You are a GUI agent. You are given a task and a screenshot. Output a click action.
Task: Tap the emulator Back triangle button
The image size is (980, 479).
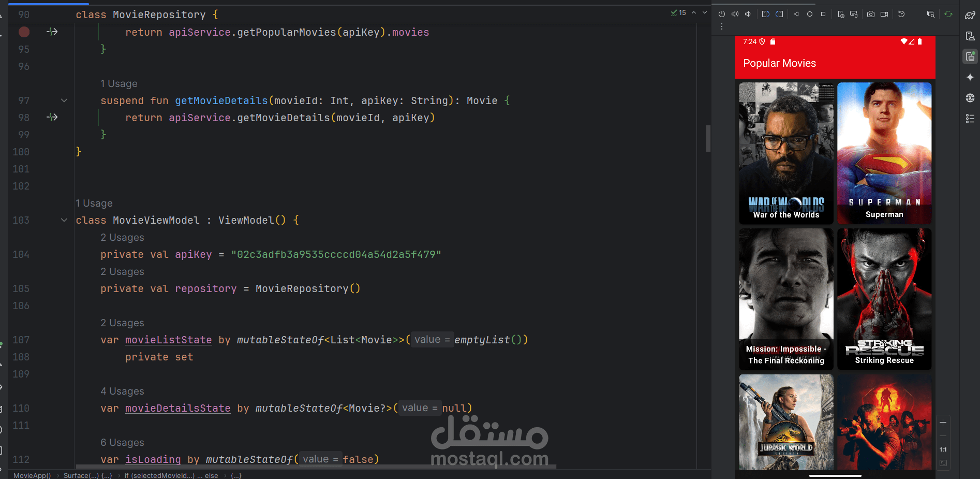point(796,14)
